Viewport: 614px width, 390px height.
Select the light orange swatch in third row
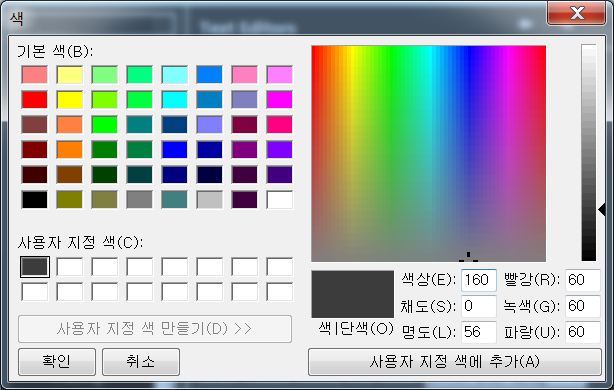[70, 125]
